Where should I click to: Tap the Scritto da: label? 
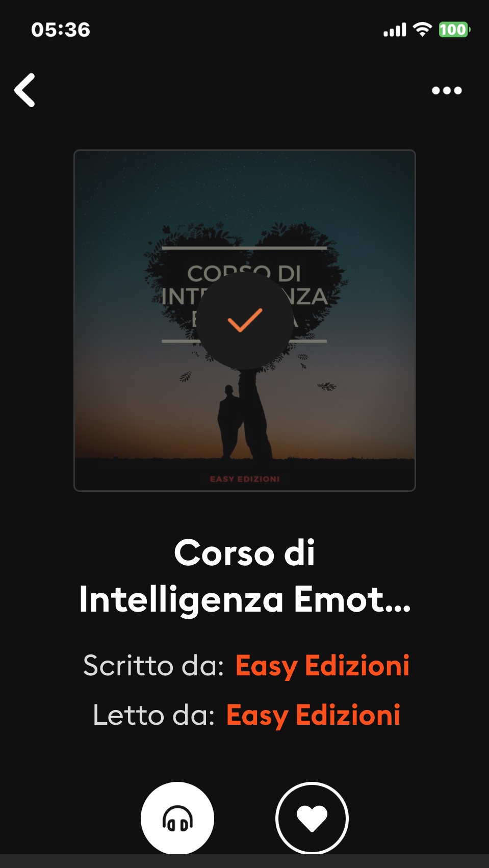(x=153, y=666)
